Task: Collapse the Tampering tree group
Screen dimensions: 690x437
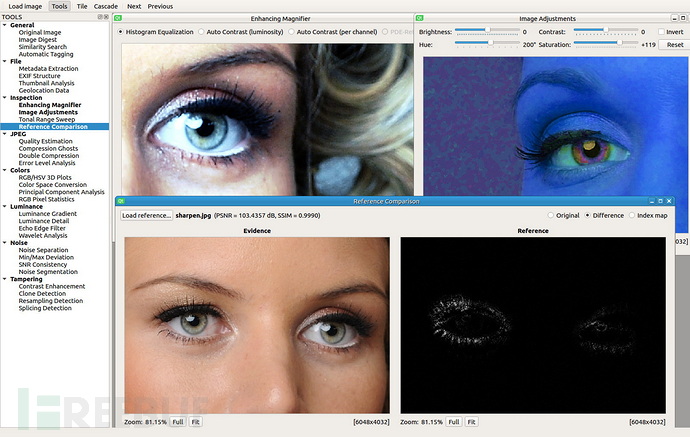Action: point(5,279)
